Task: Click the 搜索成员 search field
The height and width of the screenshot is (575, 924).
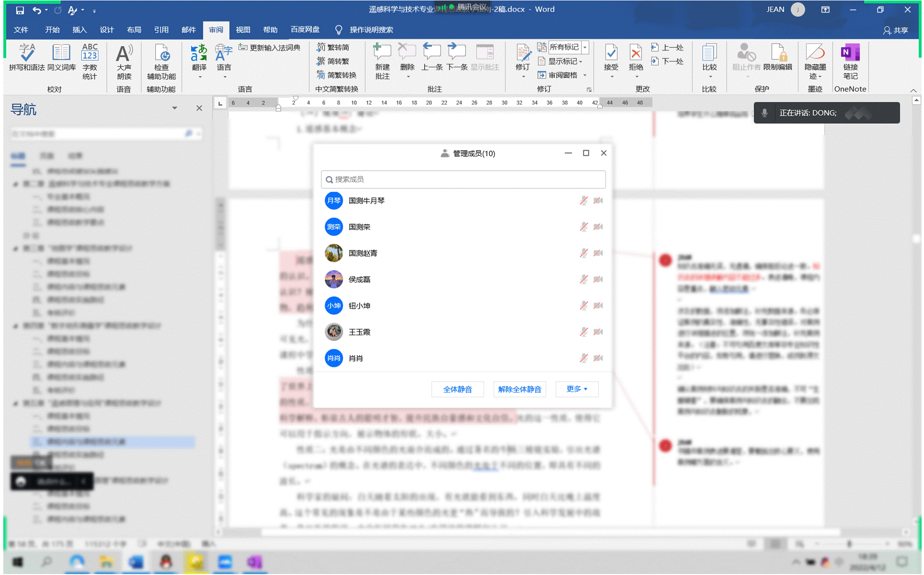Action: click(463, 179)
